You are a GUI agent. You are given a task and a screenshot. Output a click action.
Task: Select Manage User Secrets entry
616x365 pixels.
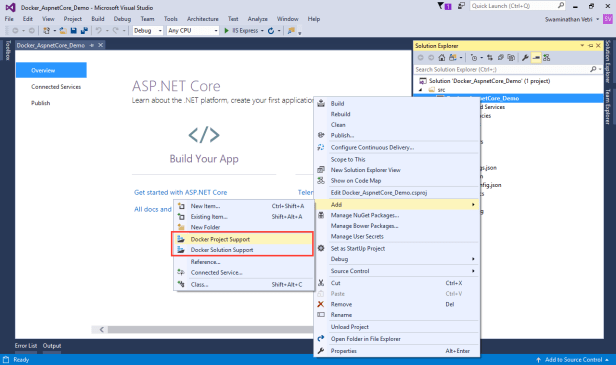(397, 236)
